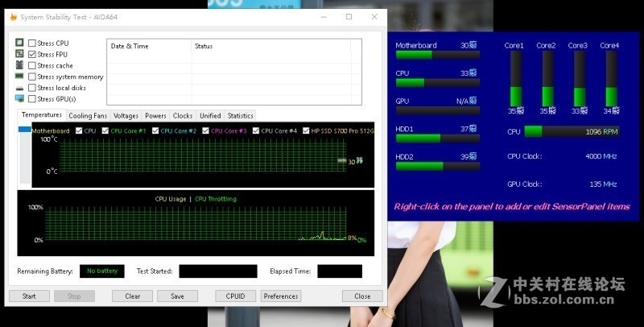
Task: Click the disk drive icon beside Stress local disks
Action: click(x=19, y=88)
